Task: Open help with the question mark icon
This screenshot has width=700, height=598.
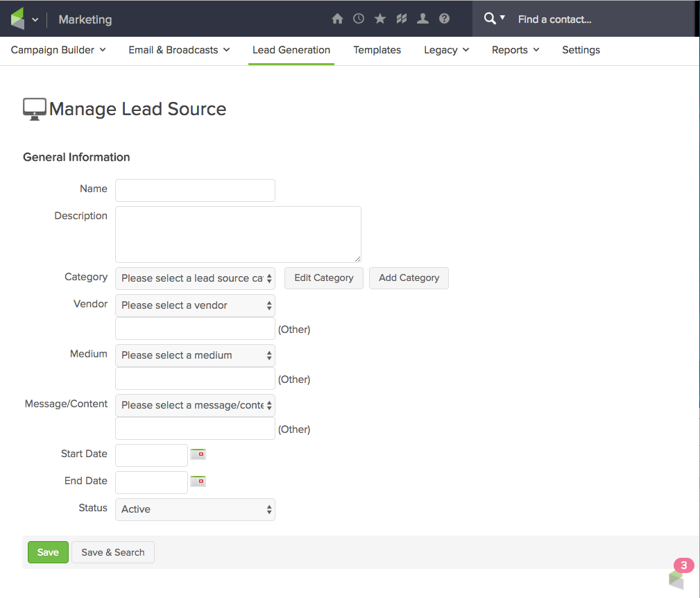Action: click(x=444, y=19)
